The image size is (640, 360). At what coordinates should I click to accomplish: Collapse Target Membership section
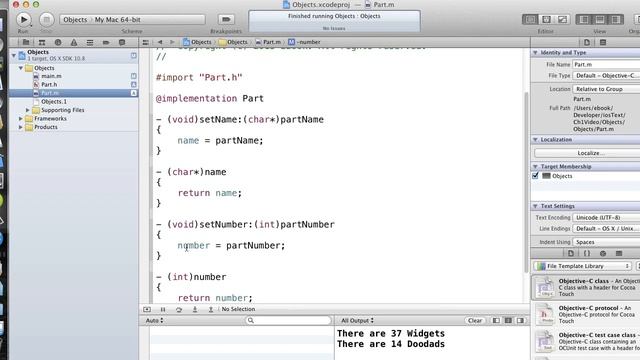click(x=535, y=167)
